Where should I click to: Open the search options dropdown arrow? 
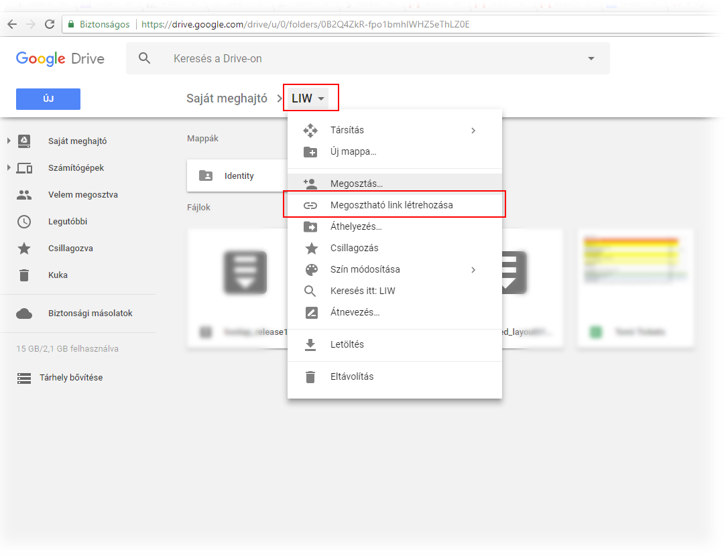click(591, 58)
